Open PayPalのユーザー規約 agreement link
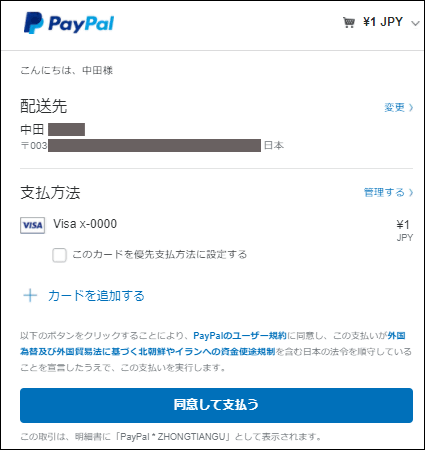Screen dimensions: 425x450 pos(240,336)
